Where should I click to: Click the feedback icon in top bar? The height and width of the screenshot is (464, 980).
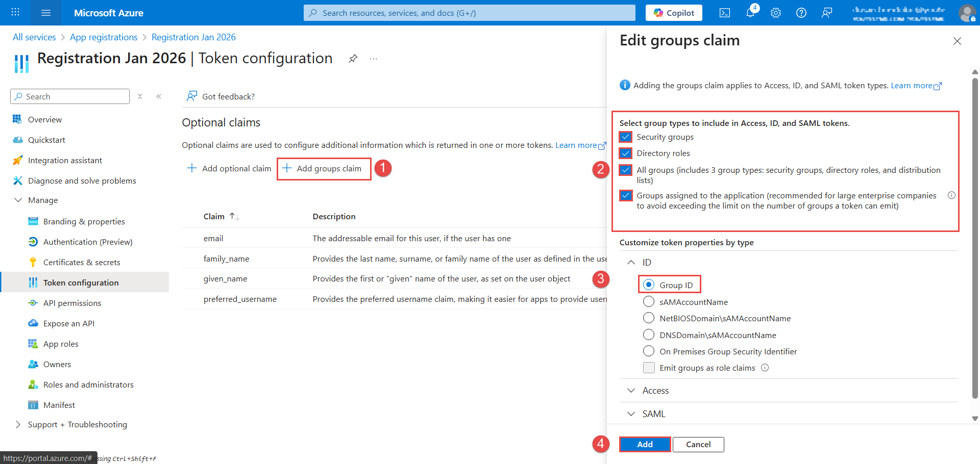(x=826, y=13)
